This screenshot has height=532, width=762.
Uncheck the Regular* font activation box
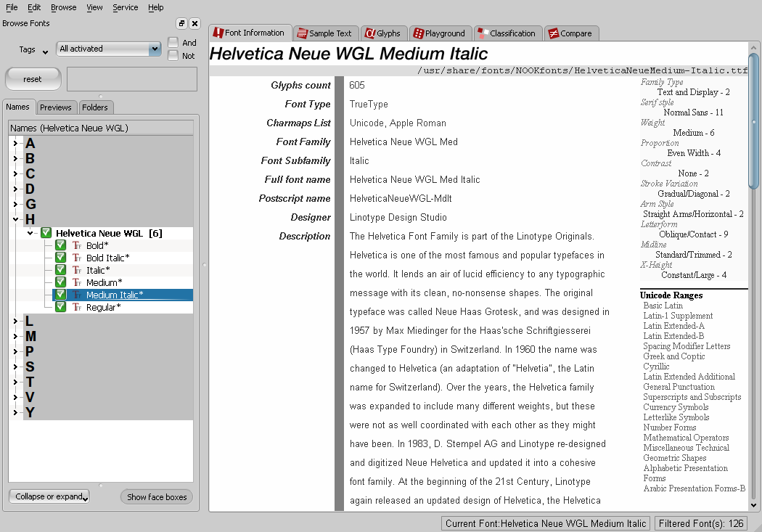[x=60, y=307]
